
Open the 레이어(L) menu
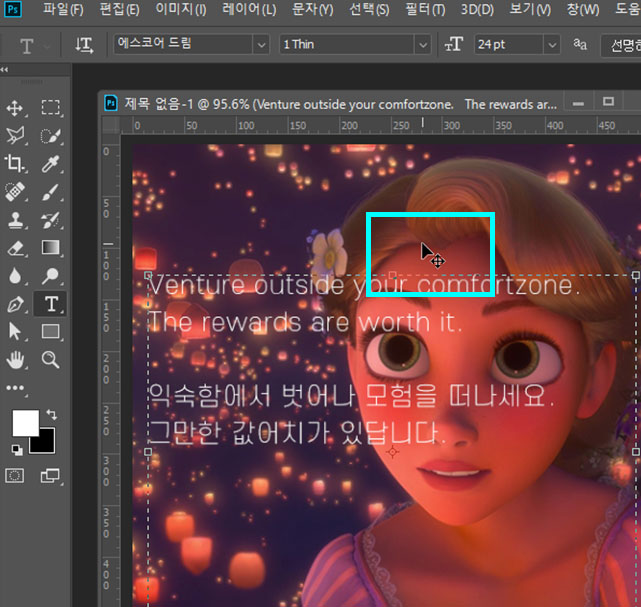pyautogui.click(x=249, y=9)
